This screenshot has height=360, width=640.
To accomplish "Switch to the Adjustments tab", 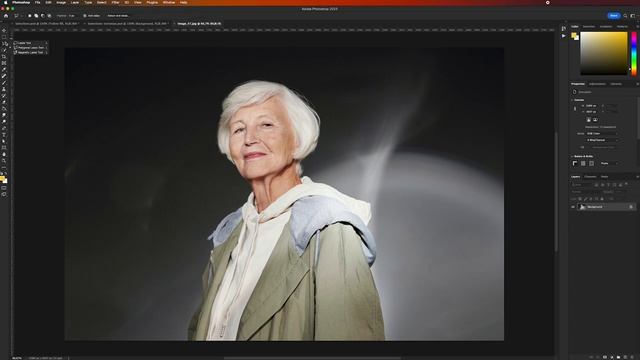I will tap(597, 84).
